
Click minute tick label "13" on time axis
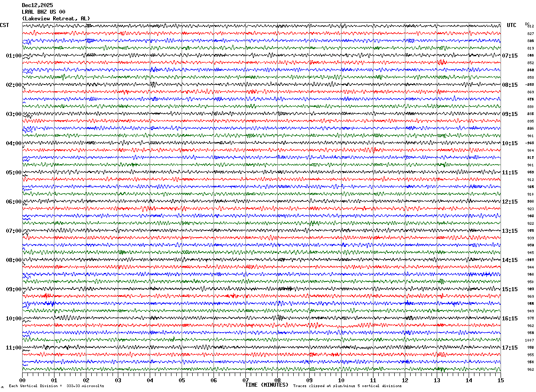(x=437, y=380)
